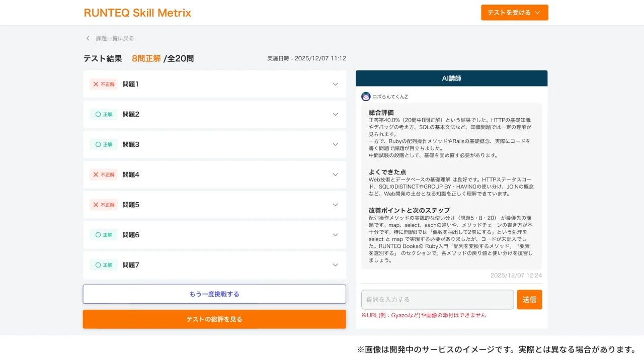Click the RUNTEQ Skill Metrix logo

click(137, 13)
